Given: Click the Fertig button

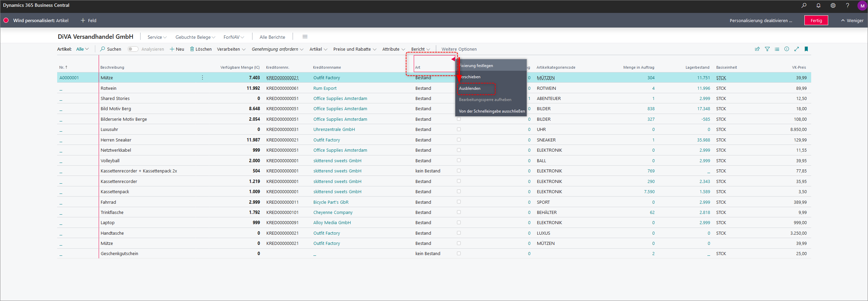Looking at the screenshot, I should coord(816,20).
